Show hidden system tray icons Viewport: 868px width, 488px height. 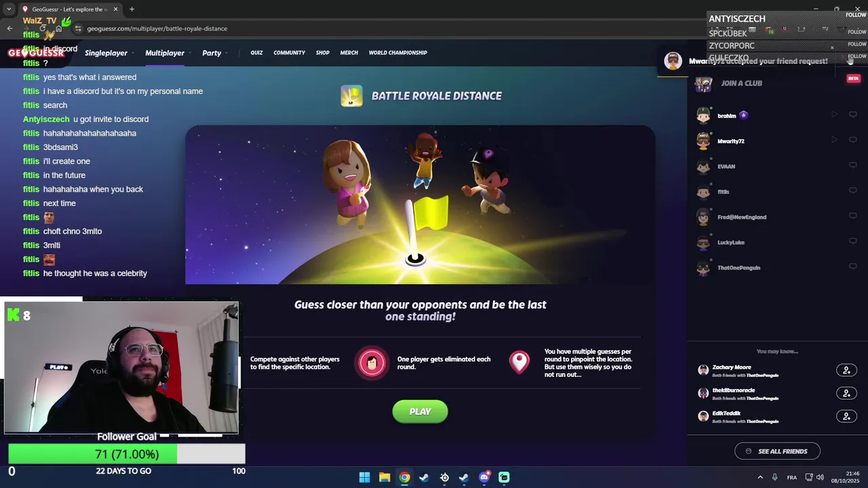[x=759, y=477]
